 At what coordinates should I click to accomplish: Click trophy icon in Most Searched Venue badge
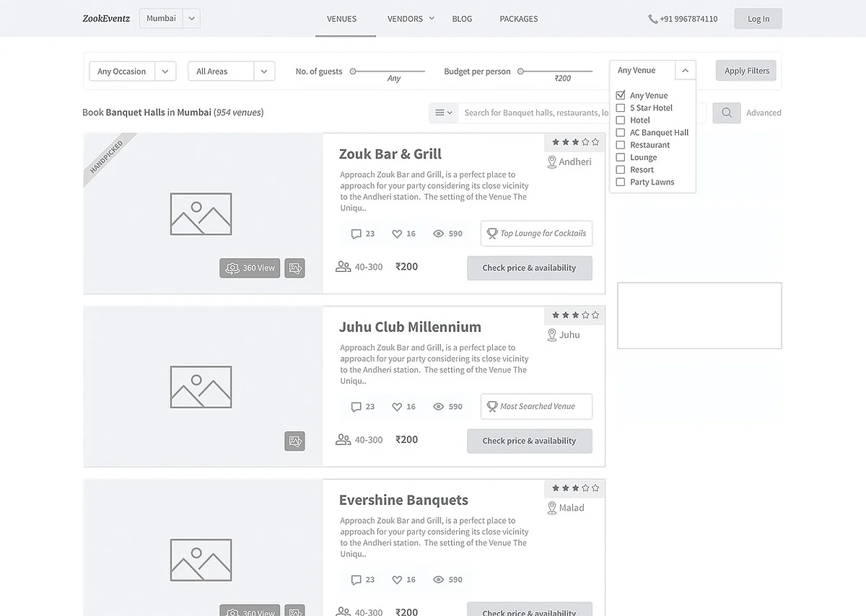coord(492,407)
